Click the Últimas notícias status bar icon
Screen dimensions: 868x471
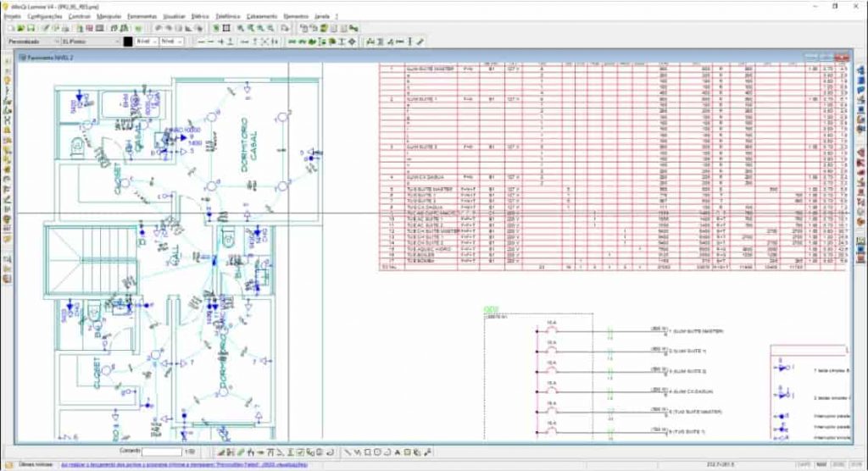(x=8, y=465)
